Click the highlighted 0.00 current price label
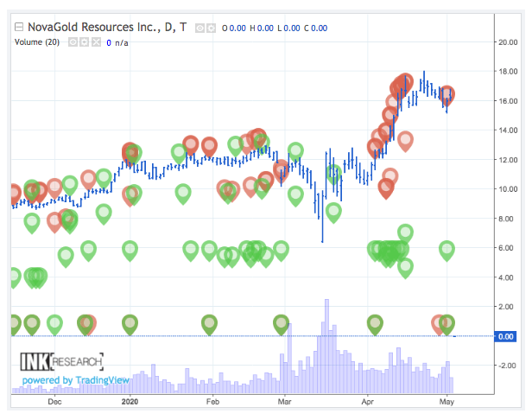Screen dimensions: 532x420 click(505, 336)
